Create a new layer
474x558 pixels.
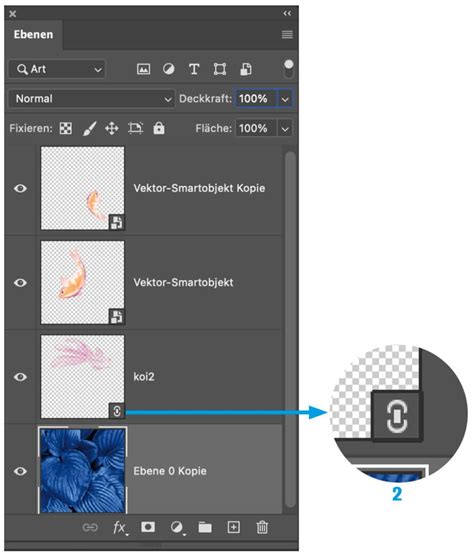click(x=233, y=527)
